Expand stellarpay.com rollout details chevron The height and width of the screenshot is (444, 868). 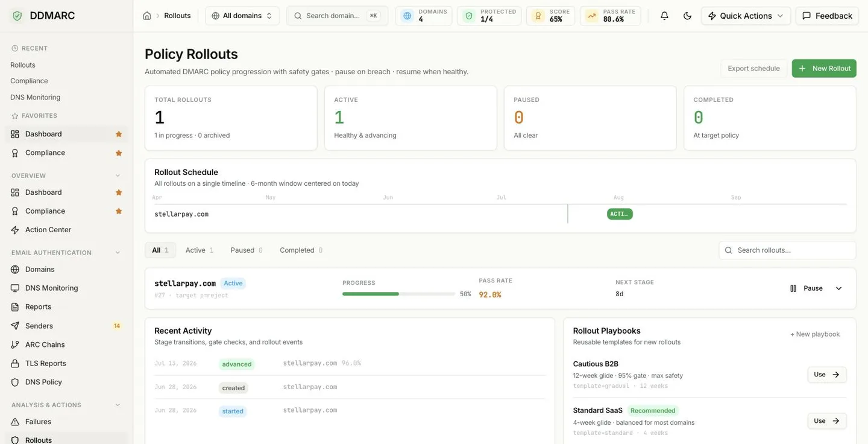click(x=838, y=288)
